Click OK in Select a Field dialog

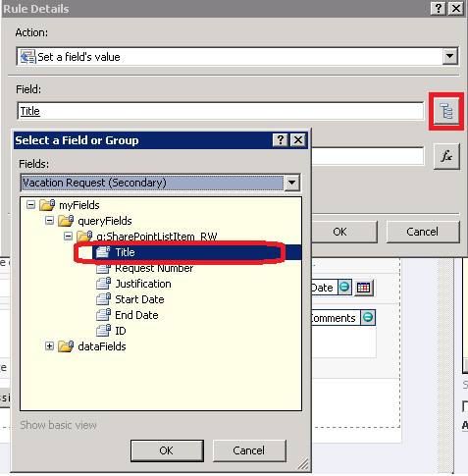167,450
